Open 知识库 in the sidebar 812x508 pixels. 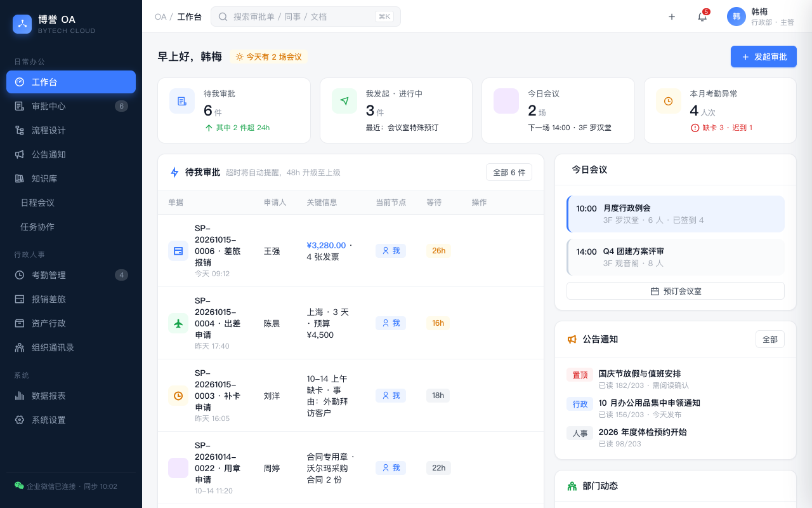pyautogui.click(x=71, y=178)
